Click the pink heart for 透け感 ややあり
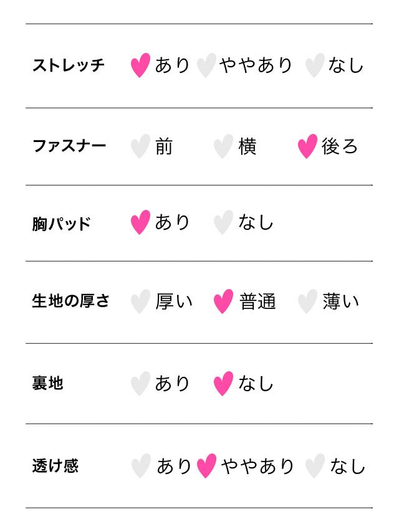The height and width of the screenshot is (532, 399). tap(206, 466)
